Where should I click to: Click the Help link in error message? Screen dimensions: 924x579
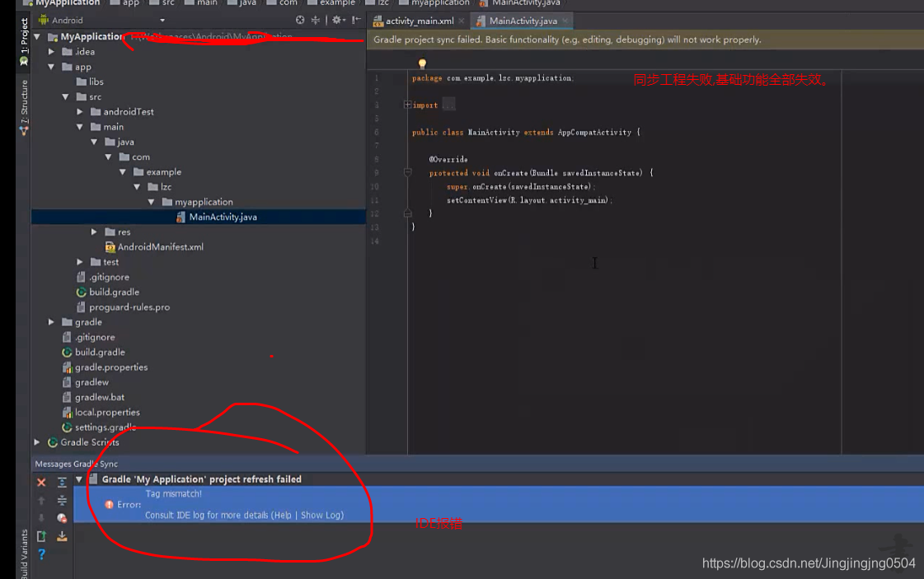pyautogui.click(x=282, y=515)
